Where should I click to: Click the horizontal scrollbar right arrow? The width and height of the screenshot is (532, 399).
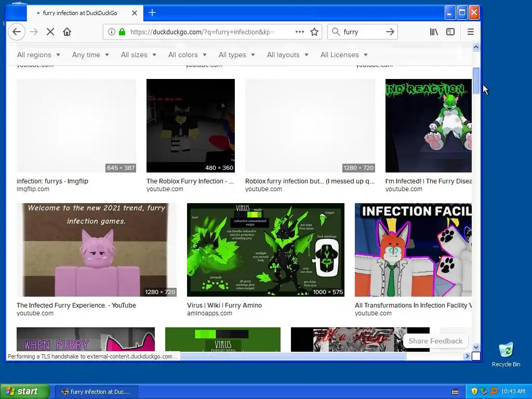click(467, 356)
